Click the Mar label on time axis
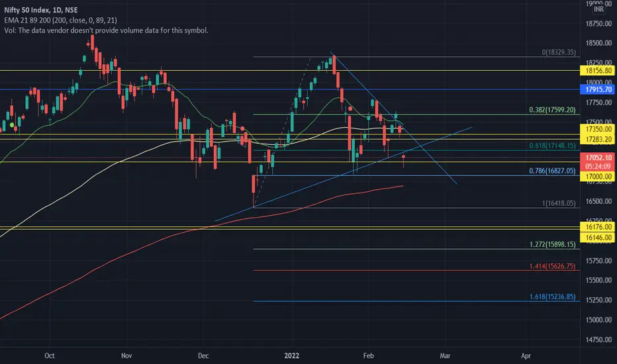The width and height of the screenshot is (617, 364). point(445,356)
